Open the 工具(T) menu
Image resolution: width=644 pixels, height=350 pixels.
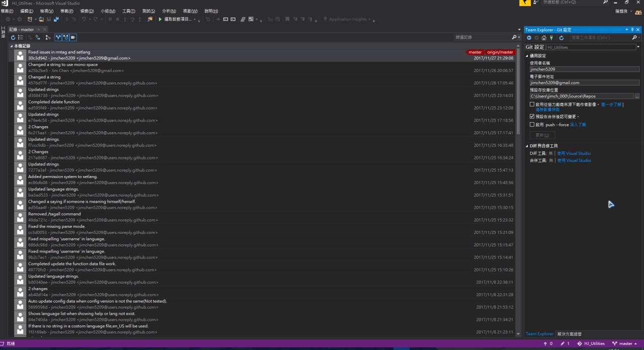coord(129,11)
